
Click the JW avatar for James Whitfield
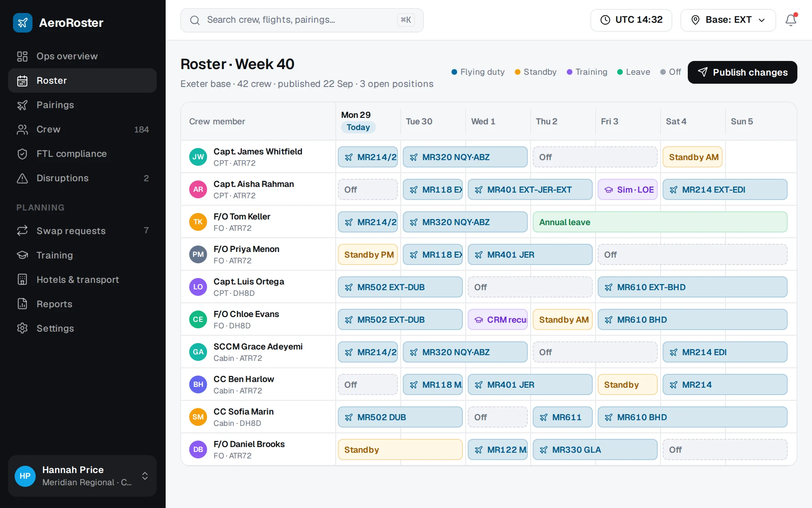coord(198,157)
